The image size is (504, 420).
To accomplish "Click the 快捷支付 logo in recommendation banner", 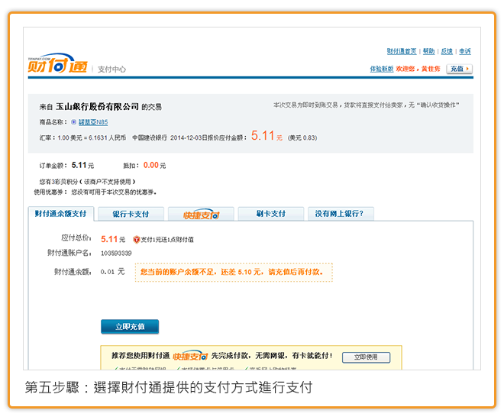I will tap(190, 356).
